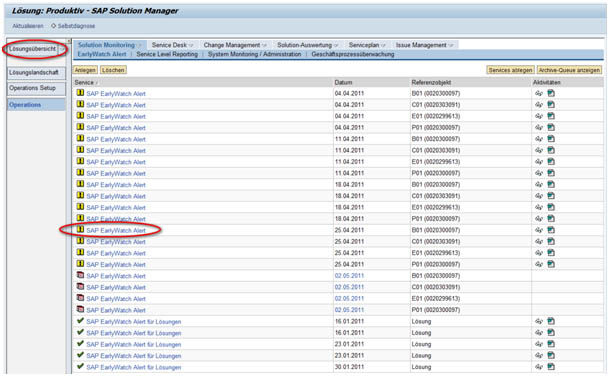Image resolution: width=609 pixels, height=376 pixels.
Task: Switch to Service Level Reporting sub-tab
Action: (x=167, y=54)
